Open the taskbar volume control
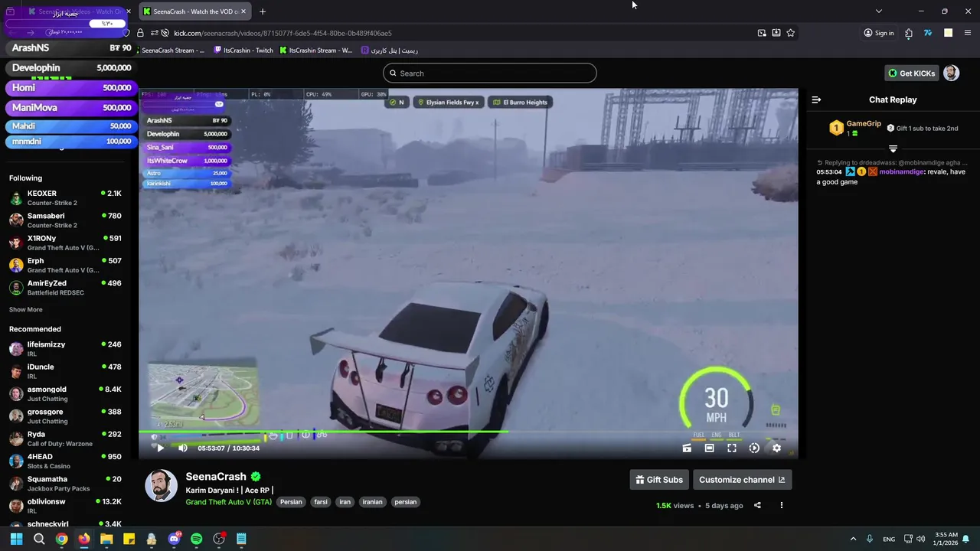Viewport: 980px width, 551px height. (x=920, y=539)
